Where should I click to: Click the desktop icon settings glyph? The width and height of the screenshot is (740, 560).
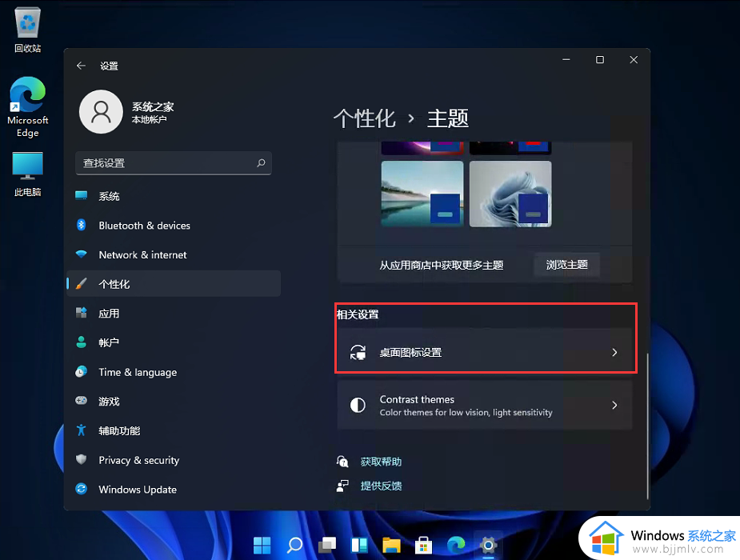point(358,353)
